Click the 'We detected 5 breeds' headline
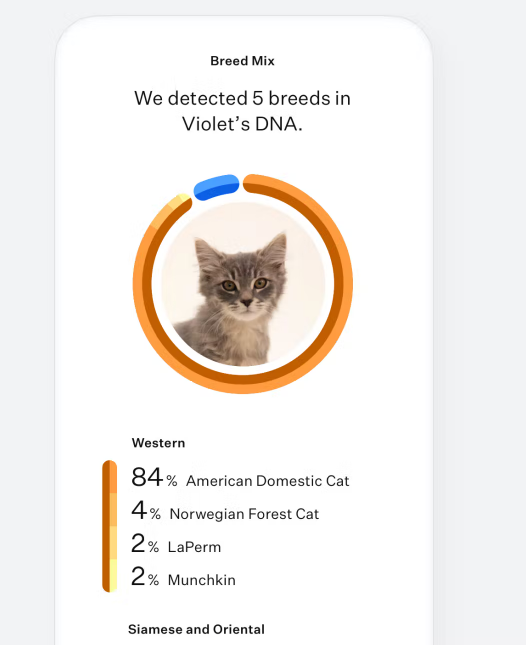Screen dimensions: 526x653 [x=242, y=111]
